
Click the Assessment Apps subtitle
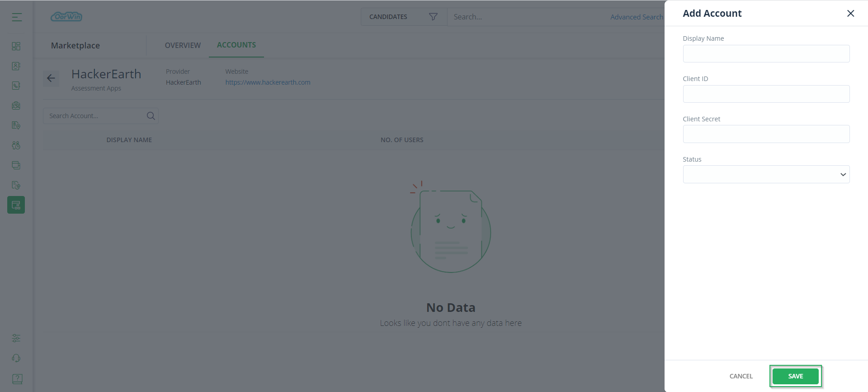pos(96,88)
